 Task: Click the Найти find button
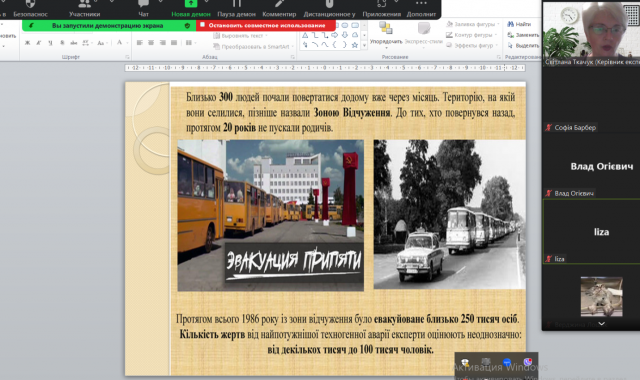(519, 24)
